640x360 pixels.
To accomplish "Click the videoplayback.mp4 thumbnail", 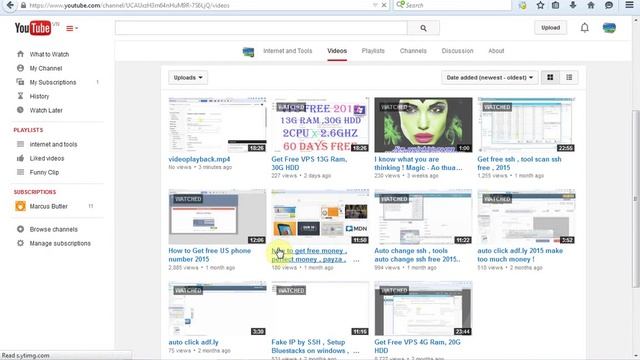I will coord(217,125).
